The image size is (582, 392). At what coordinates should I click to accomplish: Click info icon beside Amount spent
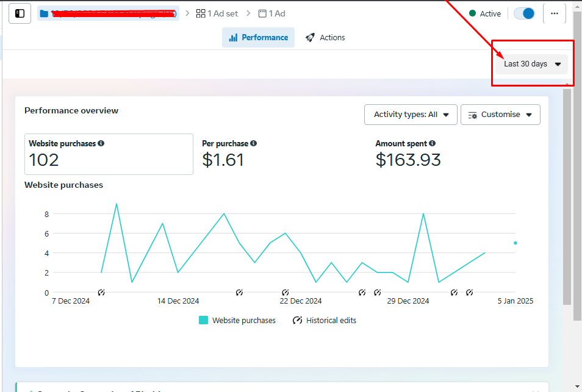point(432,143)
